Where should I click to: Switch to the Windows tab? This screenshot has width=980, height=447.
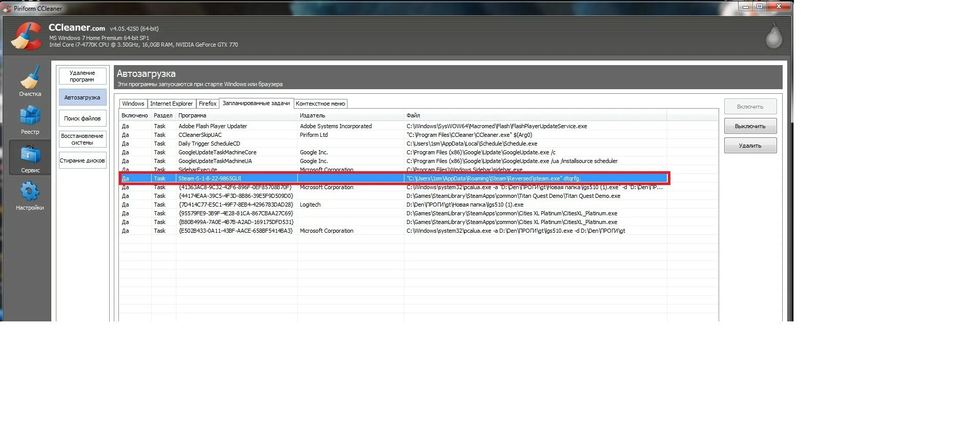tap(133, 104)
